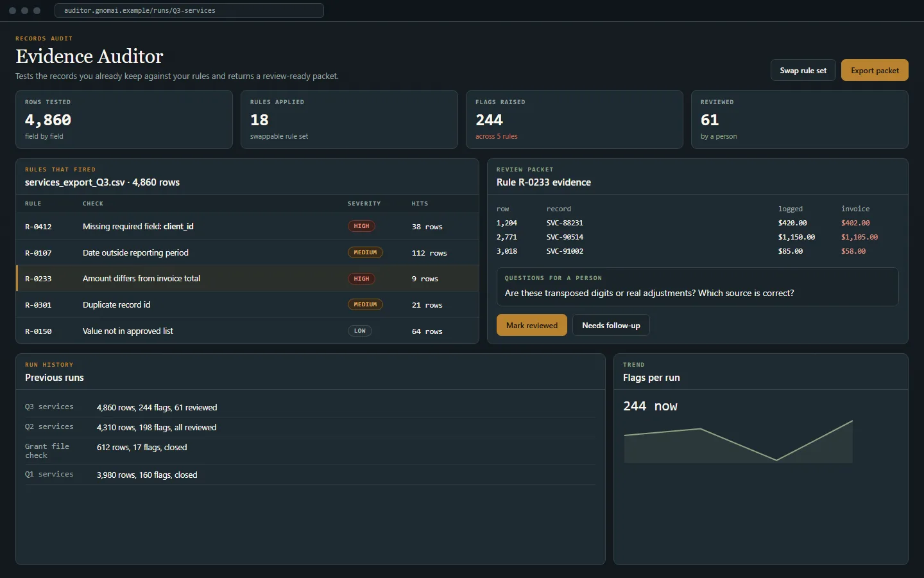Click the MEDIUM severity badge for R-0301
This screenshot has height=578, width=924.
click(x=365, y=304)
